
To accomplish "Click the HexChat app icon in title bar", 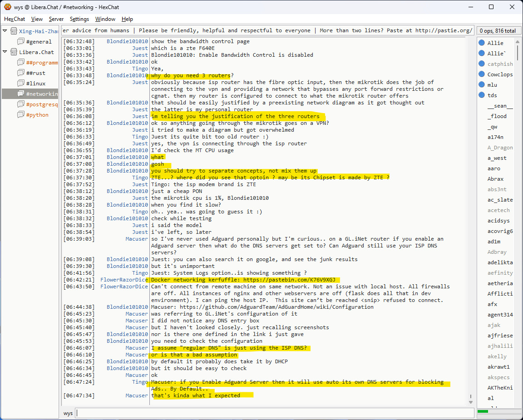I will (8, 7).
